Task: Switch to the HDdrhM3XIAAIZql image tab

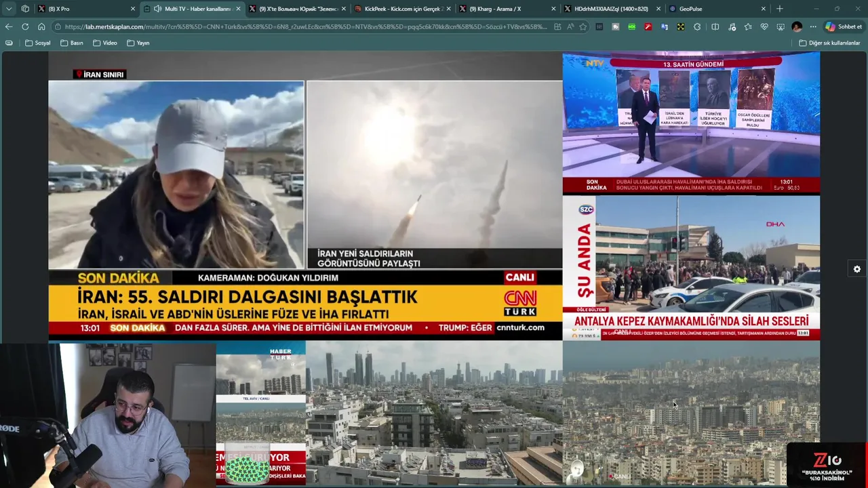Action: click(x=612, y=9)
